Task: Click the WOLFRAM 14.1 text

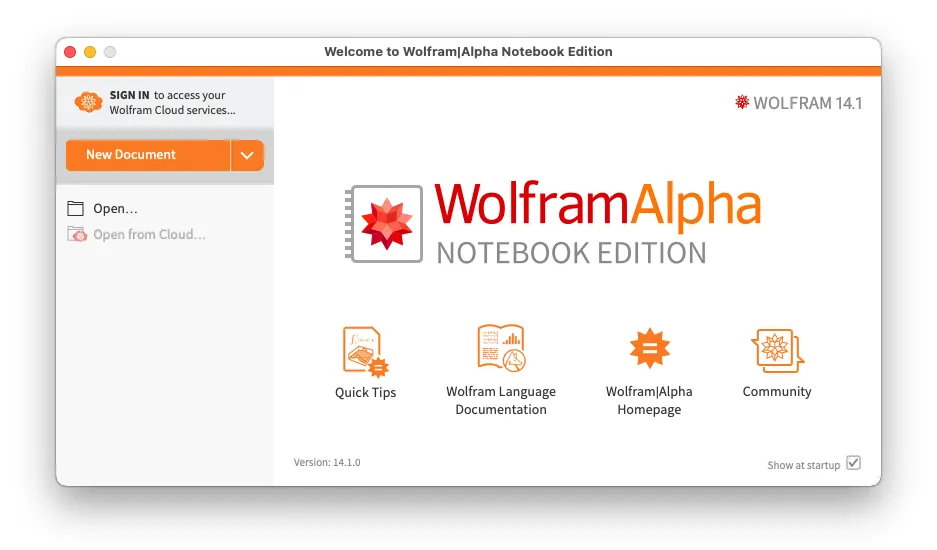Action: pyautogui.click(x=807, y=103)
